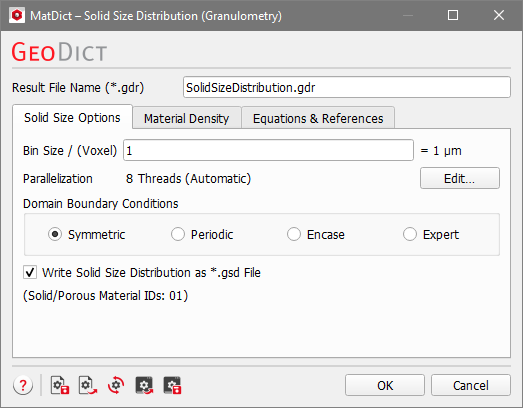Screen dimensions: 523x408
Task: Click the 'Parallelization' label
Action: click(58, 179)
